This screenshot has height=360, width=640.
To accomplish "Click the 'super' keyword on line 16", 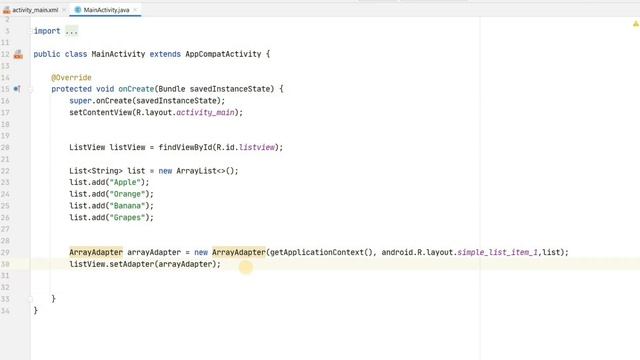I will coord(80,100).
